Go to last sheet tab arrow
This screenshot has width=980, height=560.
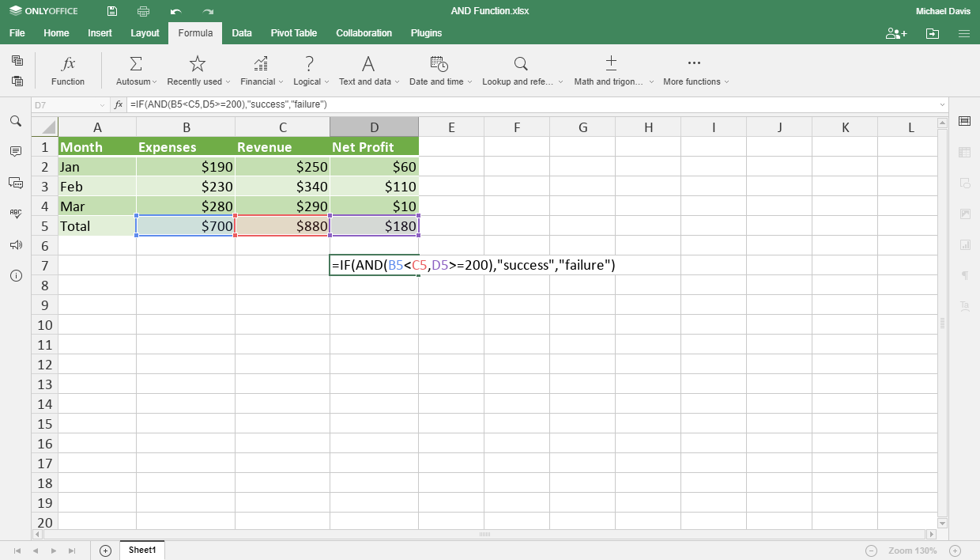click(x=72, y=551)
